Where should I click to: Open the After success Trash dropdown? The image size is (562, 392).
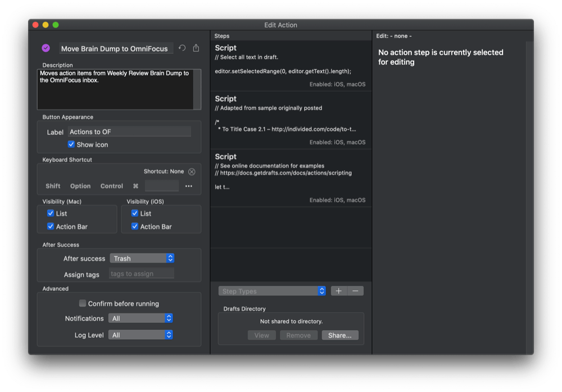pos(142,258)
